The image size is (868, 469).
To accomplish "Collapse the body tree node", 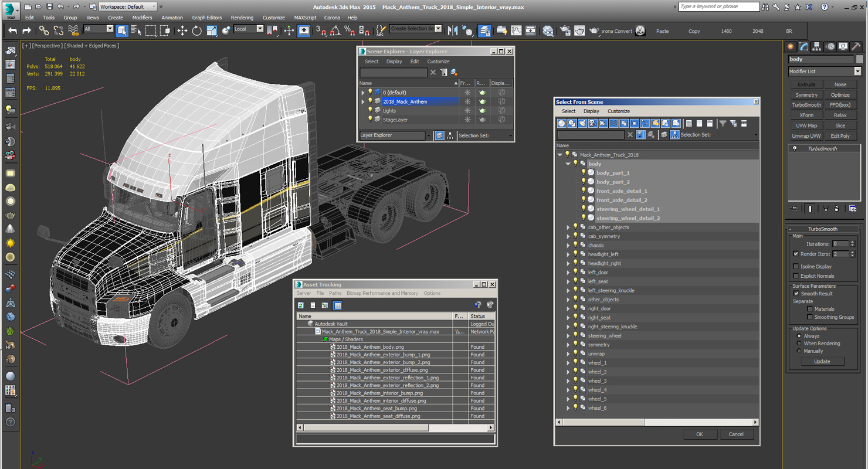I will [568, 164].
